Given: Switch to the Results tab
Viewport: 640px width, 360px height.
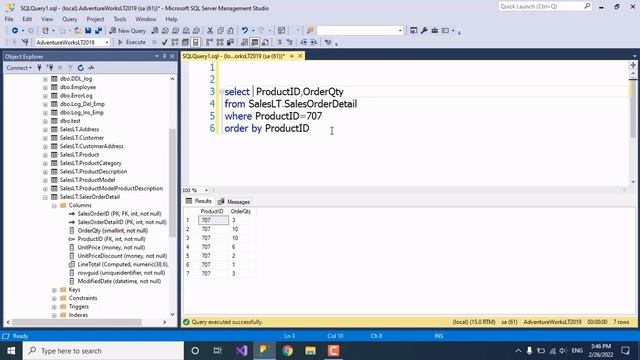Looking at the screenshot, I should pos(199,201).
